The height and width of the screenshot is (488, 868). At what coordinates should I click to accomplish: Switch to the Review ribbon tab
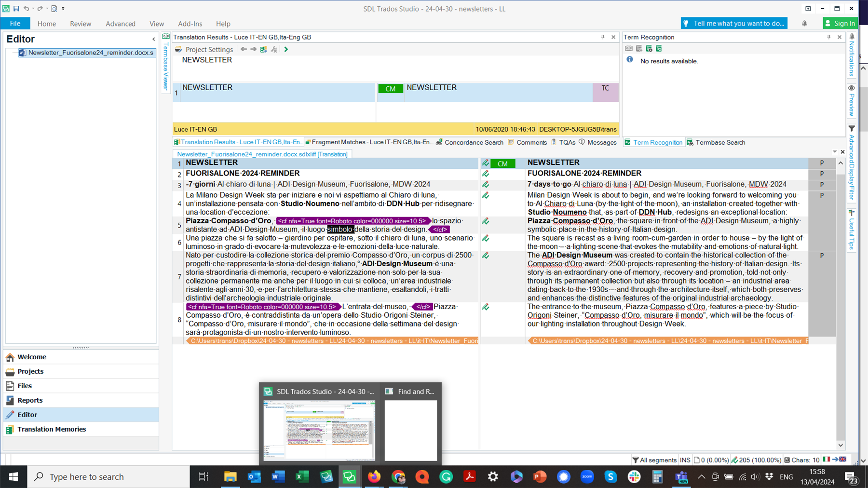(x=81, y=24)
